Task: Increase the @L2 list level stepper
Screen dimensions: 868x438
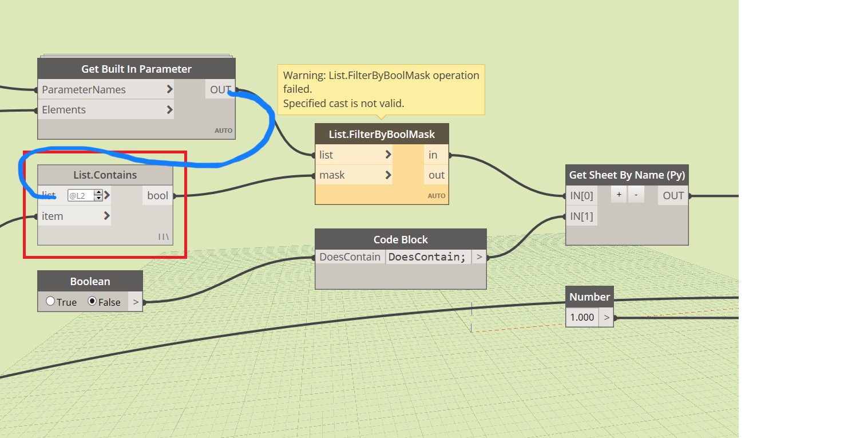Action: [98, 193]
